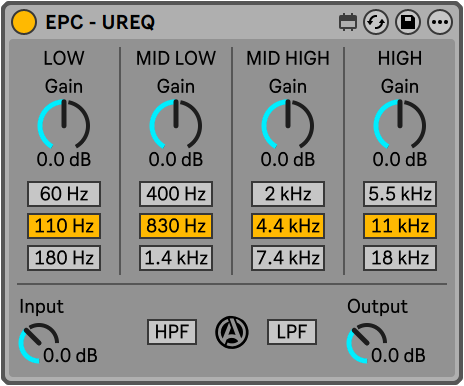Enable the LPF filter

[x=292, y=332]
